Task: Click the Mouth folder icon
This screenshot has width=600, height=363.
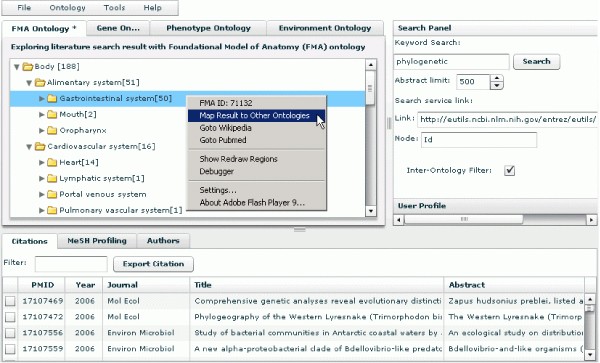Action: pyautogui.click(x=52, y=114)
